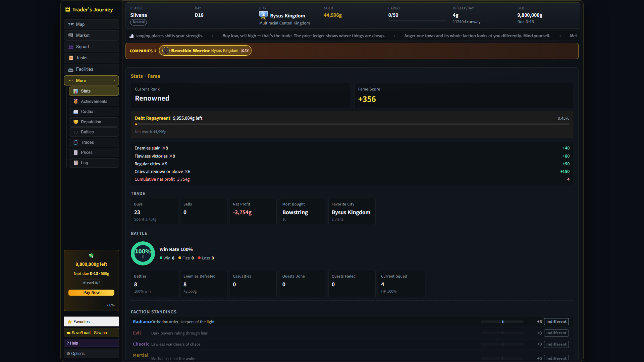Open the Favorites button
This screenshot has width=644, height=362.
91,321
